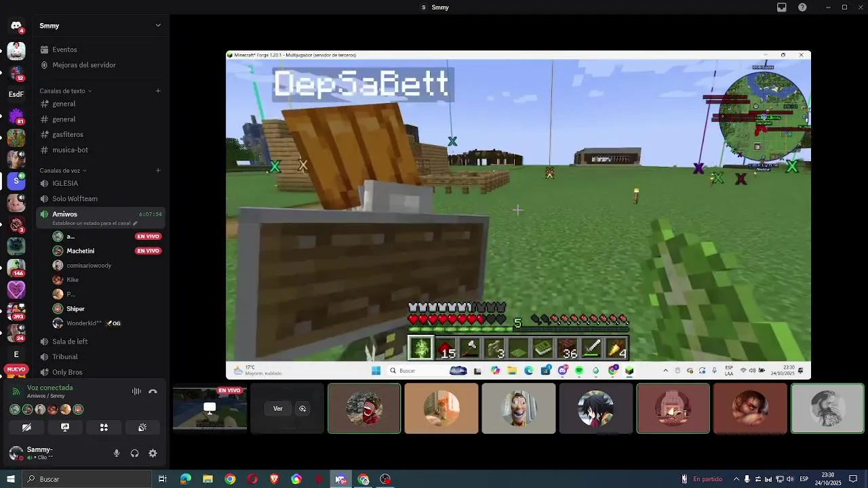
Task: Open the musica-bot text channel
Action: tap(100, 150)
